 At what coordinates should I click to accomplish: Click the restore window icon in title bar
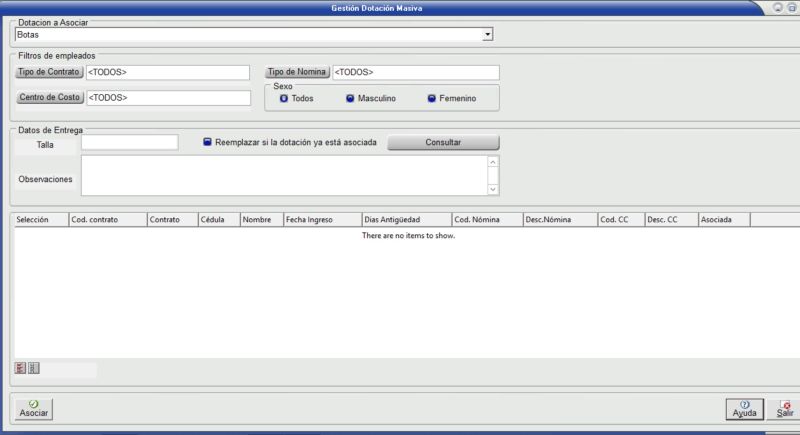(791, 7)
